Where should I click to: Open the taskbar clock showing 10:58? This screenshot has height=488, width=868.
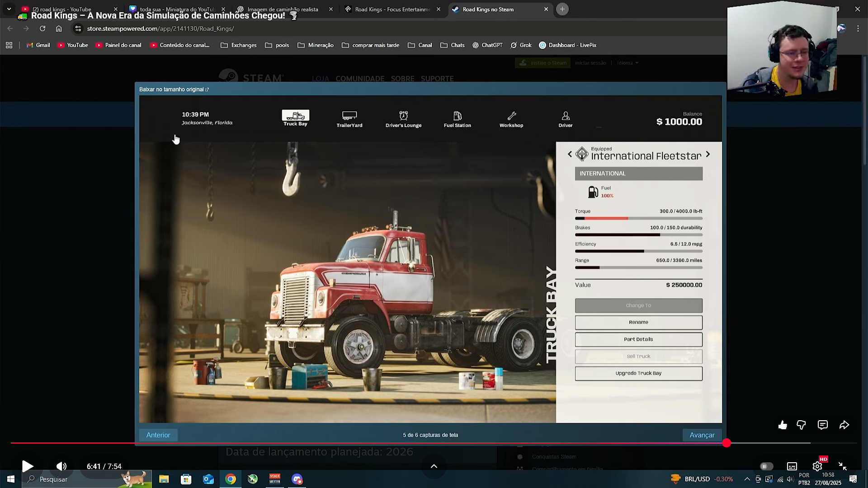coord(828,479)
